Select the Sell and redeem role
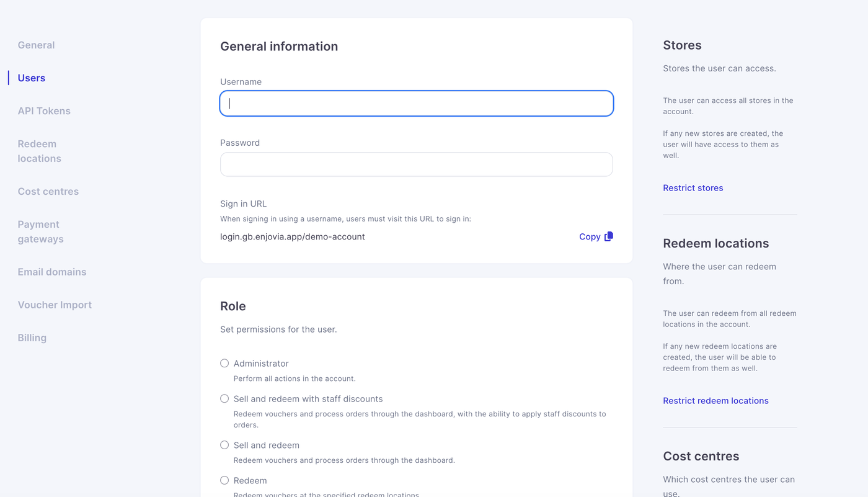 pyautogui.click(x=224, y=446)
